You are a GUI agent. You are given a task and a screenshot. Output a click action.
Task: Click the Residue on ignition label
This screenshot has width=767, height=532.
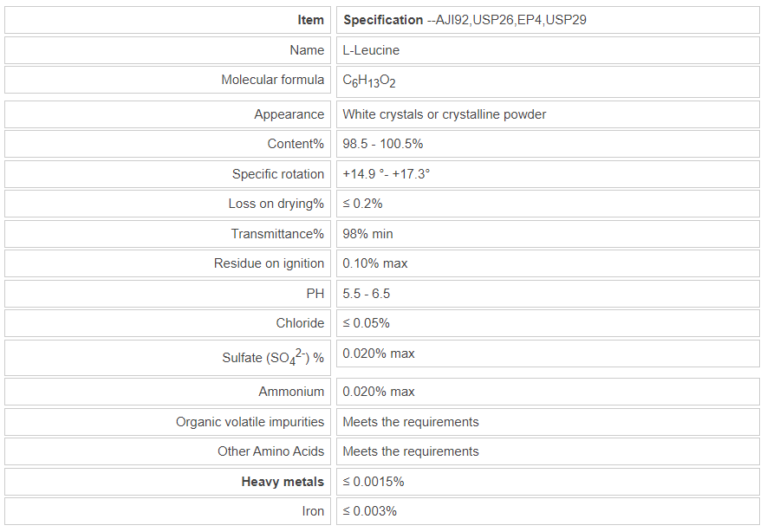(269, 263)
